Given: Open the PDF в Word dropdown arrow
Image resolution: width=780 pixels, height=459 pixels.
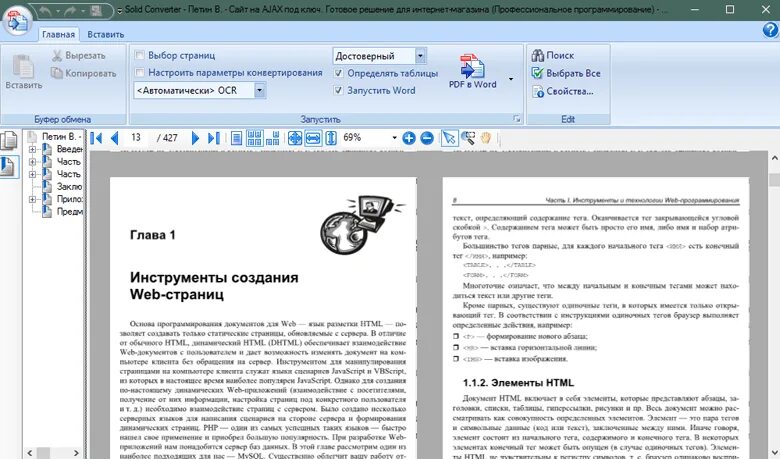Looking at the screenshot, I should [x=510, y=79].
